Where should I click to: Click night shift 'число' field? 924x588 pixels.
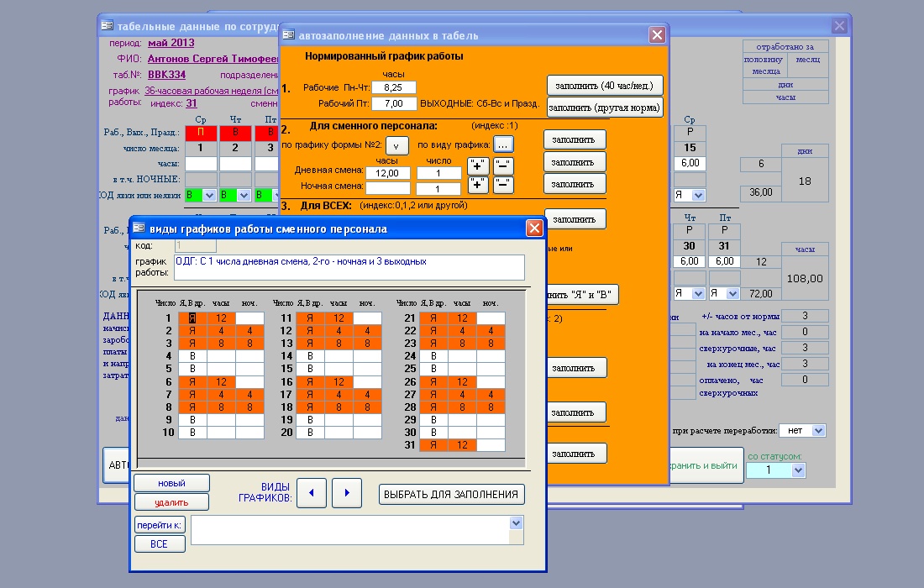click(438, 188)
